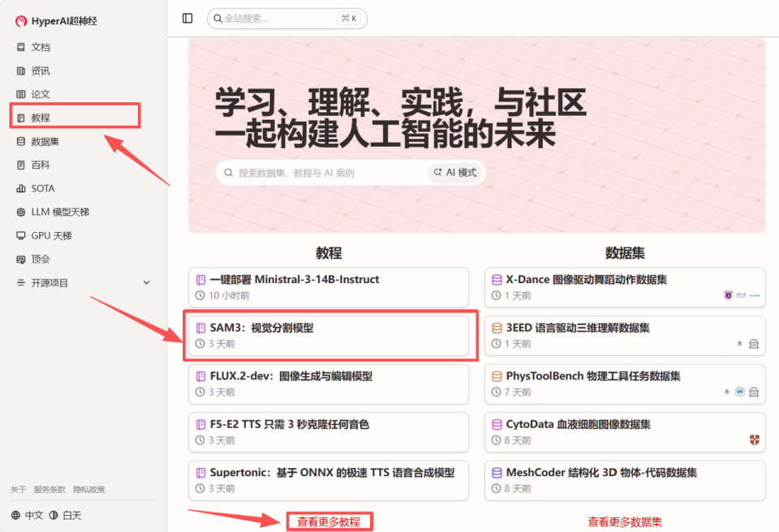This screenshot has height=532, width=779.
Task: Toggle AI 模式 in hero search
Action: tap(455, 173)
